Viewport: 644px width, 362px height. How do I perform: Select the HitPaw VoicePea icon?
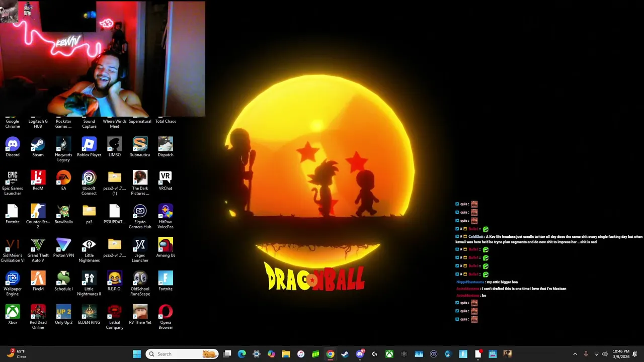[x=166, y=217]
